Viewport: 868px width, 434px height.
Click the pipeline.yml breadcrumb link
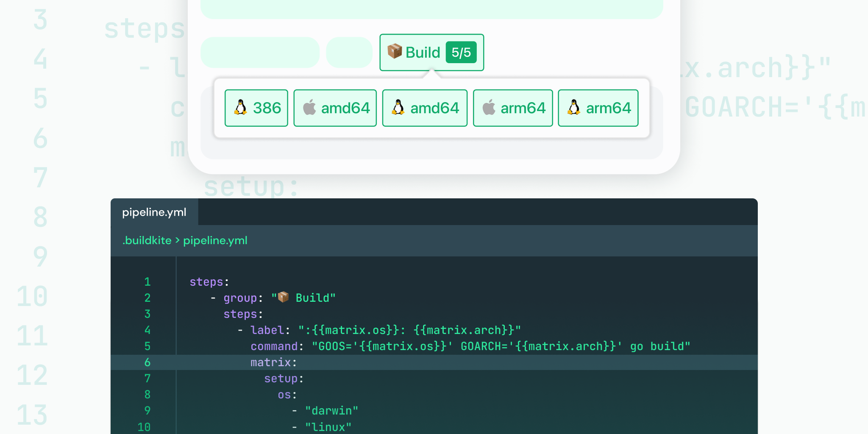coord(215,240)
